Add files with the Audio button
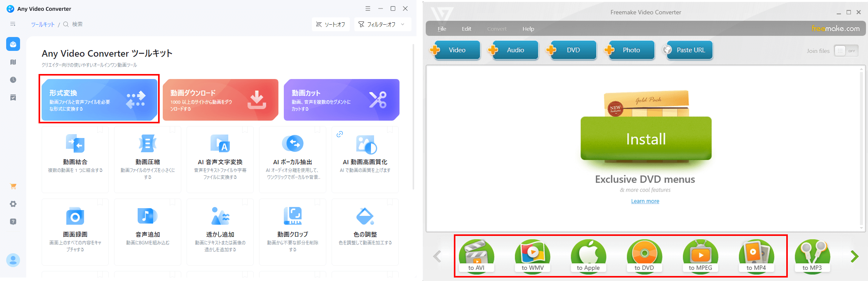This screenshot has height=281, width=868. pos(513,50)
